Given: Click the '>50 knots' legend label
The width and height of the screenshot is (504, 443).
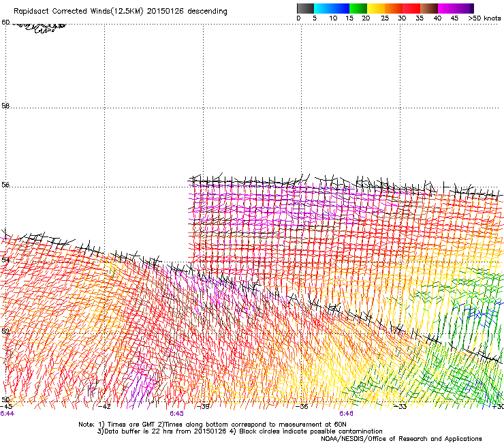Looking at the screenshot, I should pos(484,18).
